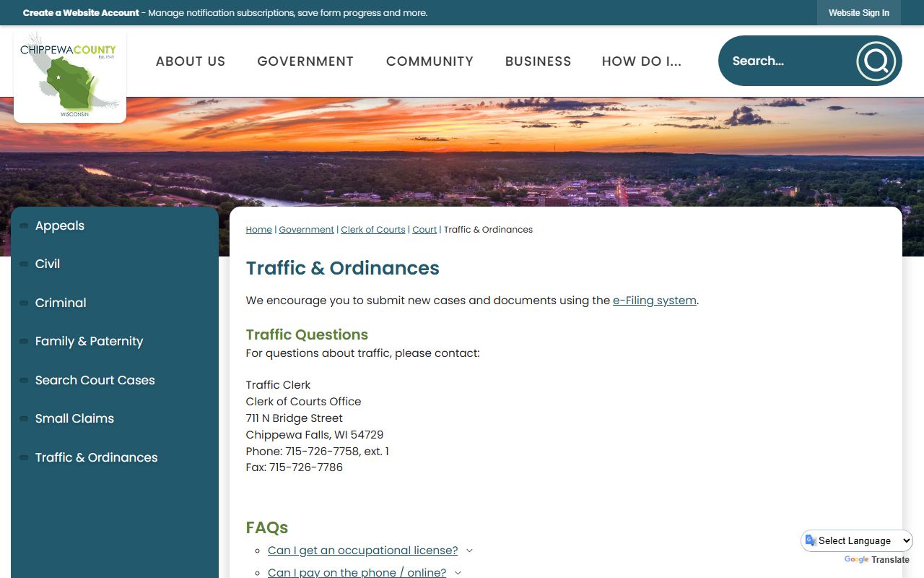
Task: Click the Traffic & Ordinances page heading
Action: pos(342,268)
